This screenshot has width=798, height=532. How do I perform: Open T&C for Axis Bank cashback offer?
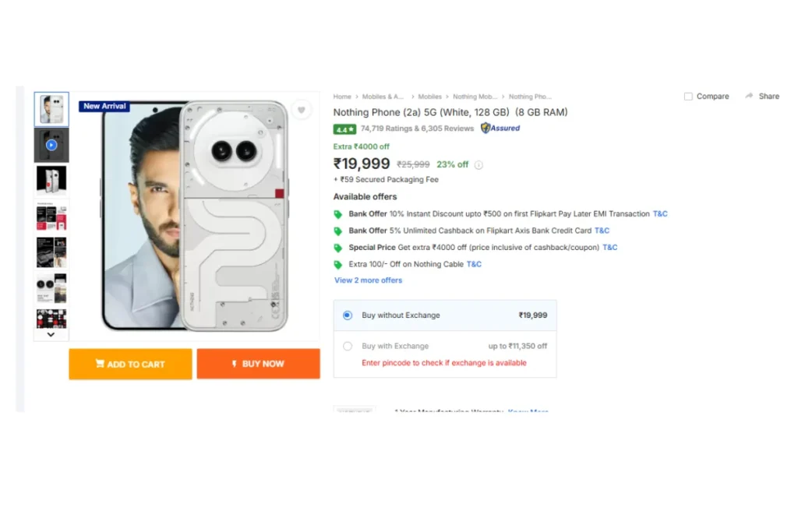pyautogui.click(x=602, y=231)
